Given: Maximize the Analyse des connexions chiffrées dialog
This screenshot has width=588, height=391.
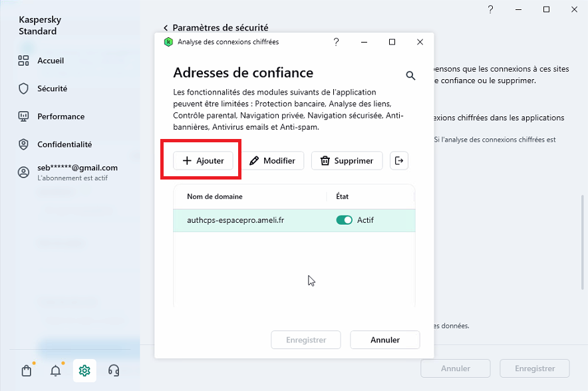Looking at the screenshot, I should tap(392, 42).
